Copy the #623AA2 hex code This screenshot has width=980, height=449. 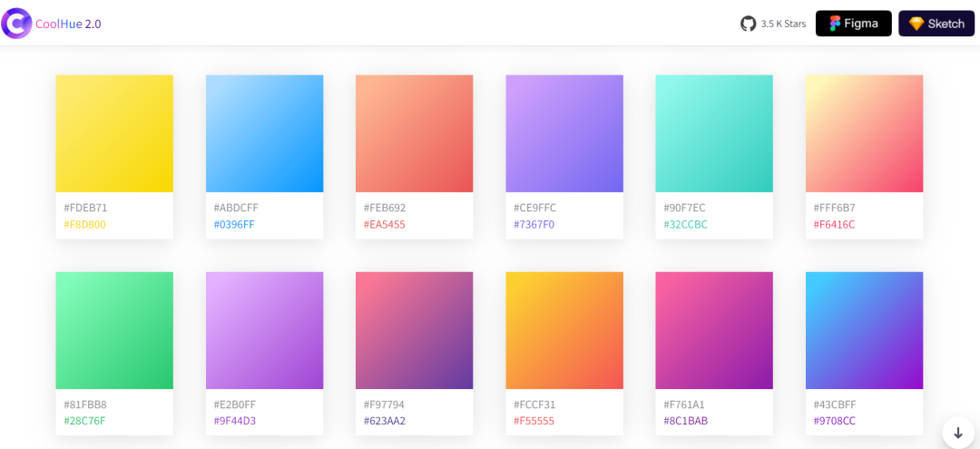click(385, 421)
